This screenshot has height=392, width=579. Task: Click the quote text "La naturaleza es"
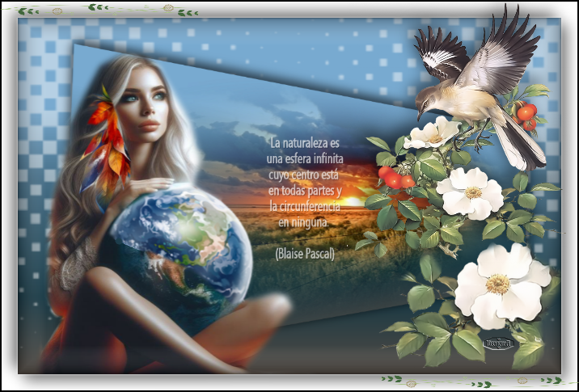click(304, 143)
